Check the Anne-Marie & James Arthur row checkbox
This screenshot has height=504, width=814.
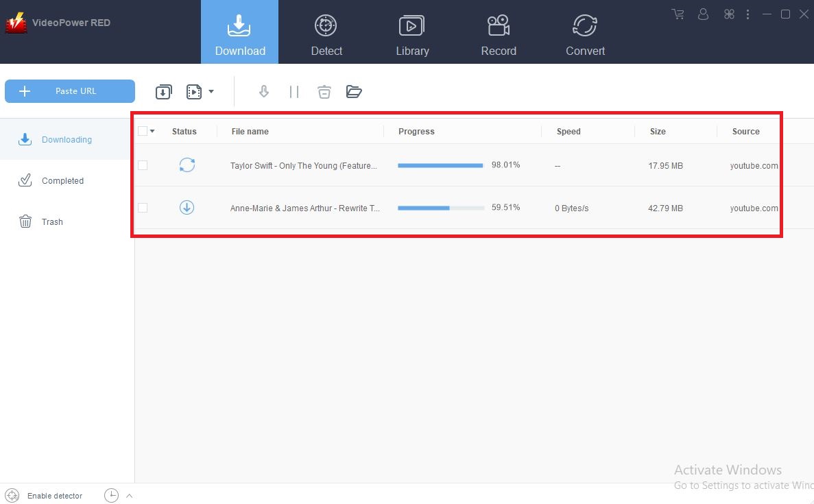click(143, 208)
